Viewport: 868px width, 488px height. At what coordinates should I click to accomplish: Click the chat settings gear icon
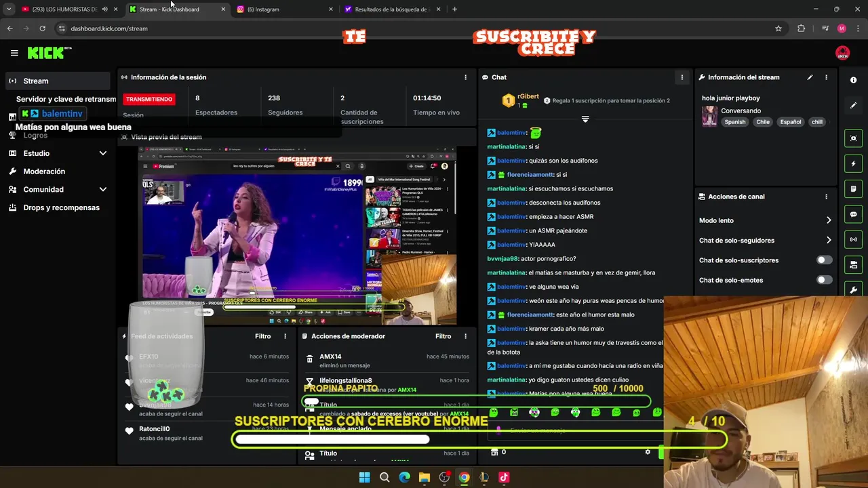[x=648, y=452]
